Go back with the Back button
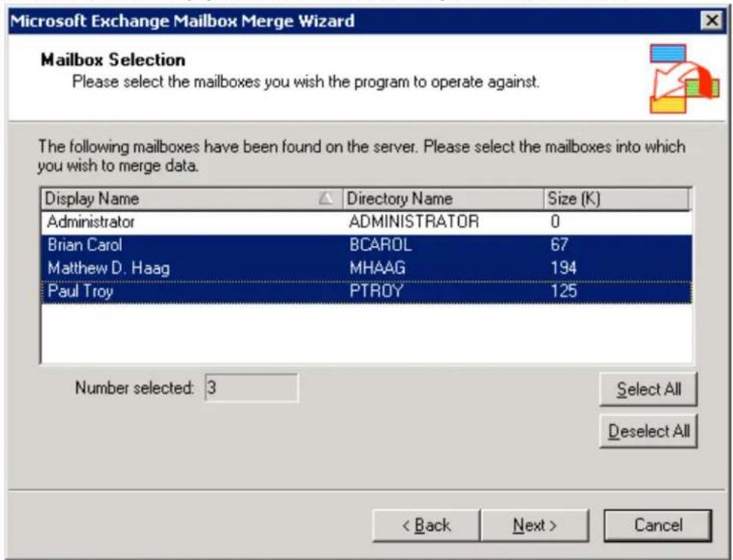This screenshot has width=733, height=560. pyautogui.click(x=426, y=525)
